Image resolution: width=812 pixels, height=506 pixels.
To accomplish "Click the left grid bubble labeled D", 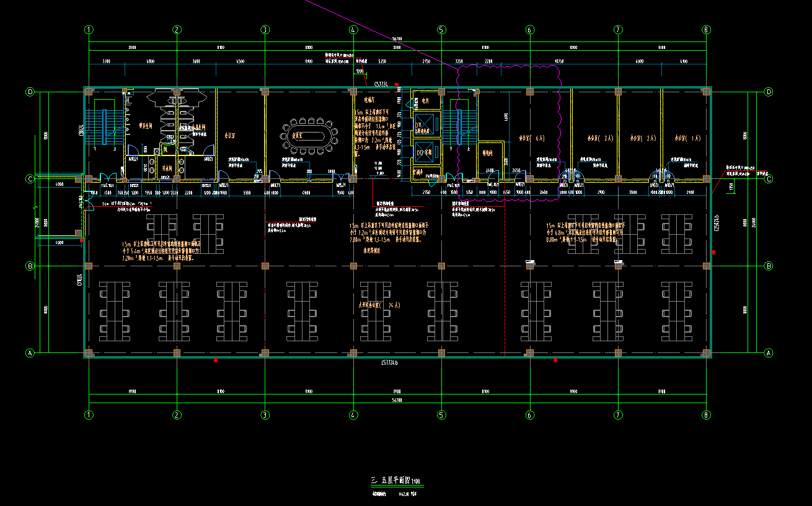I will tap(29, 92).
